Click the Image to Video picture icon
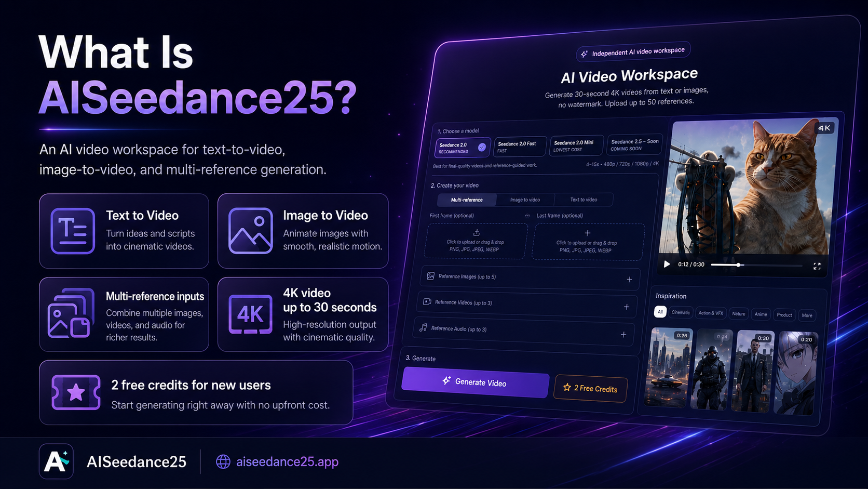Screen dimensions: 868x489 (251, 231)
